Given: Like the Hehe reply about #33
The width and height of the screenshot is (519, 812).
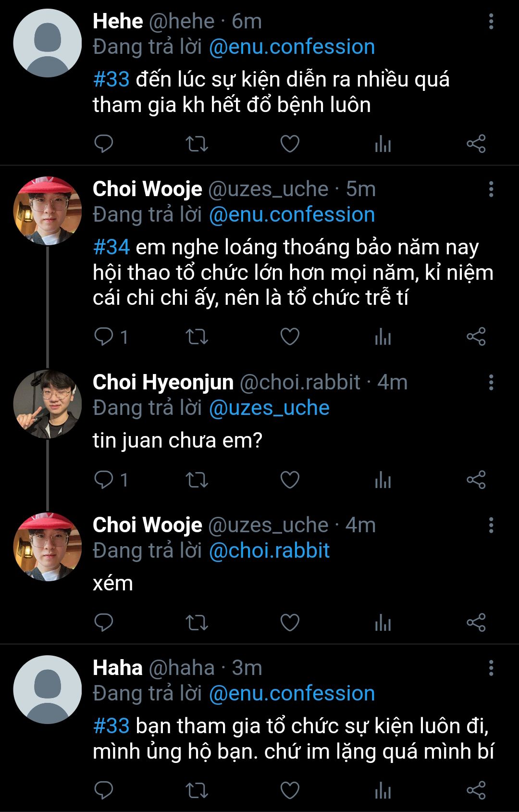Looking at the screenshot, I should point(290,144).
